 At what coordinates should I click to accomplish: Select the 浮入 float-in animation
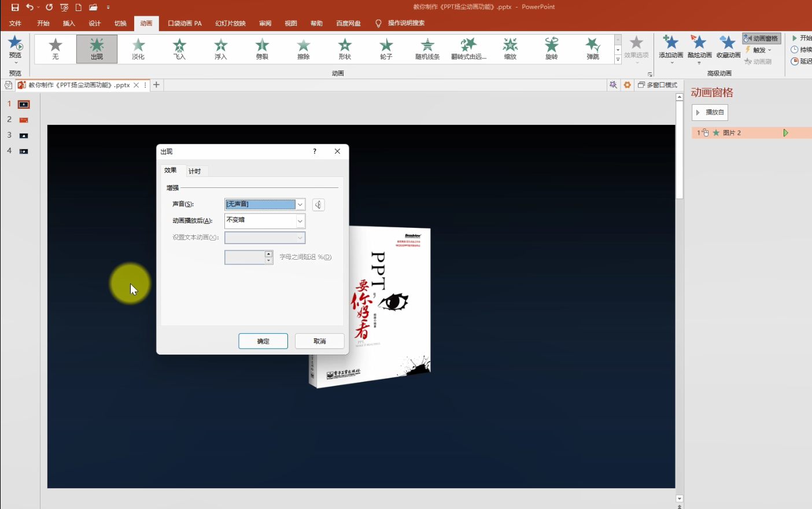(x=221, y=49)
